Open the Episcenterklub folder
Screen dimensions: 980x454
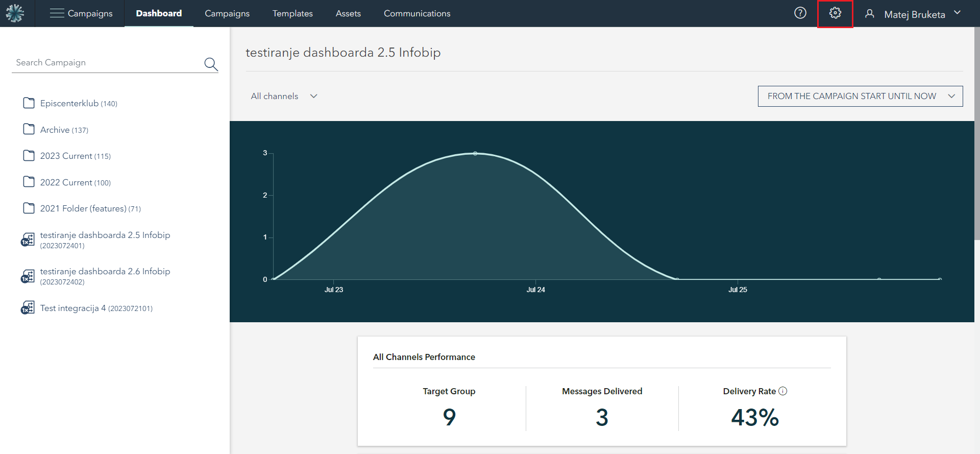[x=70, y=103]
